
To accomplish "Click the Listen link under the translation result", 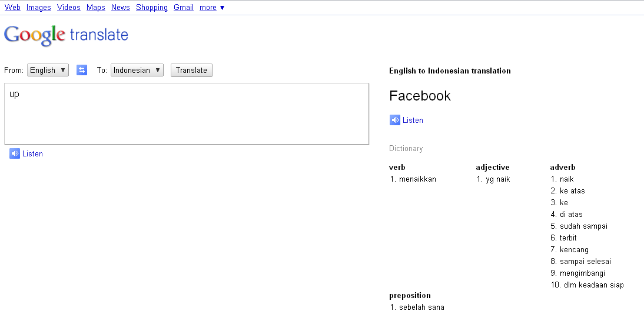I will 413,120.
